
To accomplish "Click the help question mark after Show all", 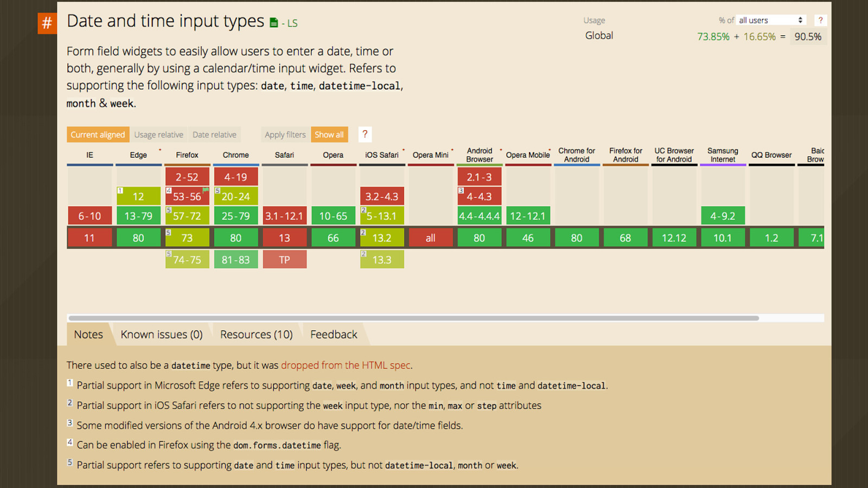I will [x=365, y=134].
